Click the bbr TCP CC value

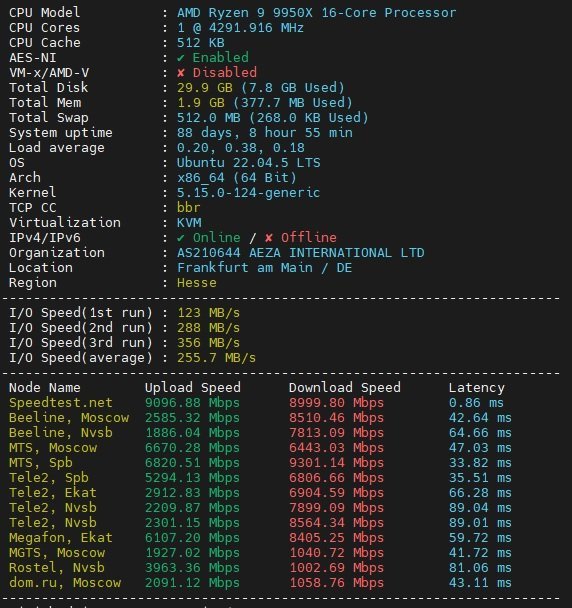188,207
